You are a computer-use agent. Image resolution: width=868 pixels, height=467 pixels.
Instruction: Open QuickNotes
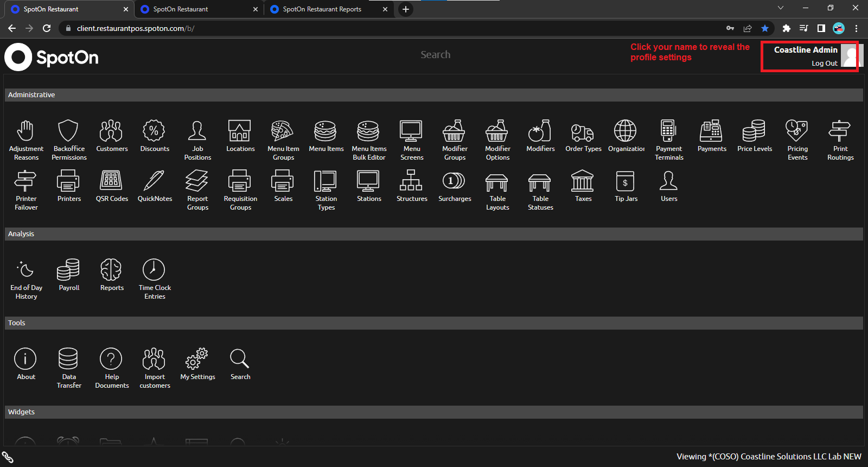coord(155,186)
